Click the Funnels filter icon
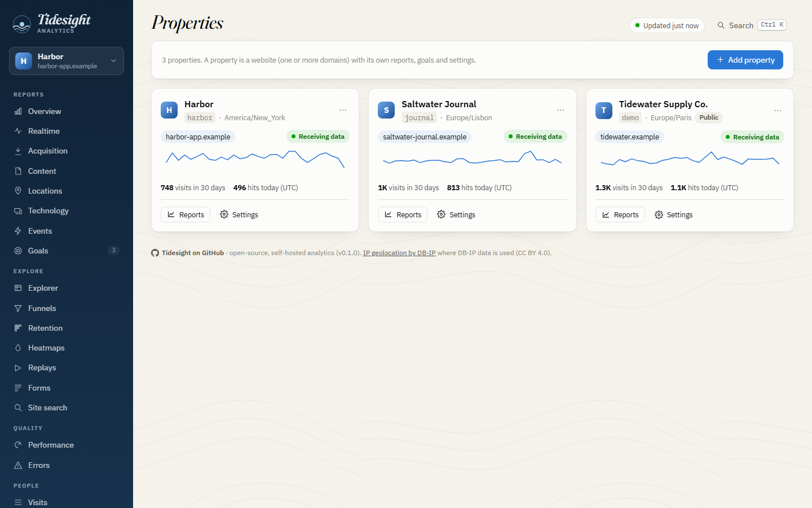The height and width of the screenshot is (508, 812). point(18,308)
